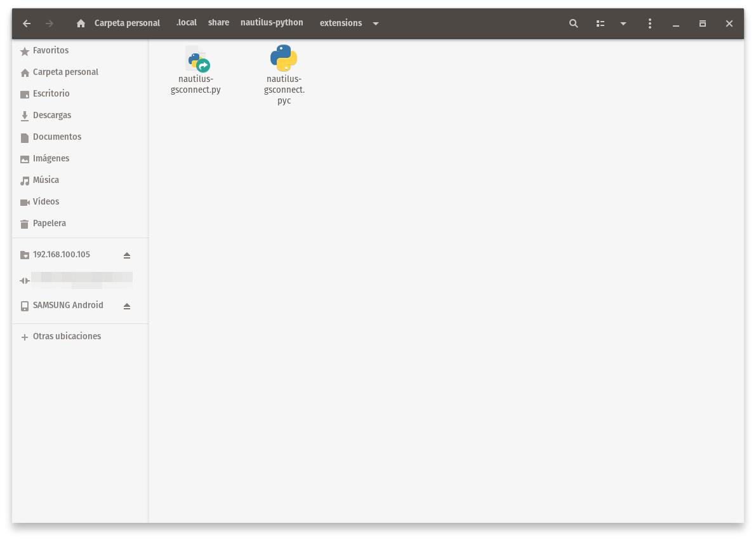This screenshot has height=540, width=756.
Task: Navigate to share in the path bar
Action: pos(218,22)
